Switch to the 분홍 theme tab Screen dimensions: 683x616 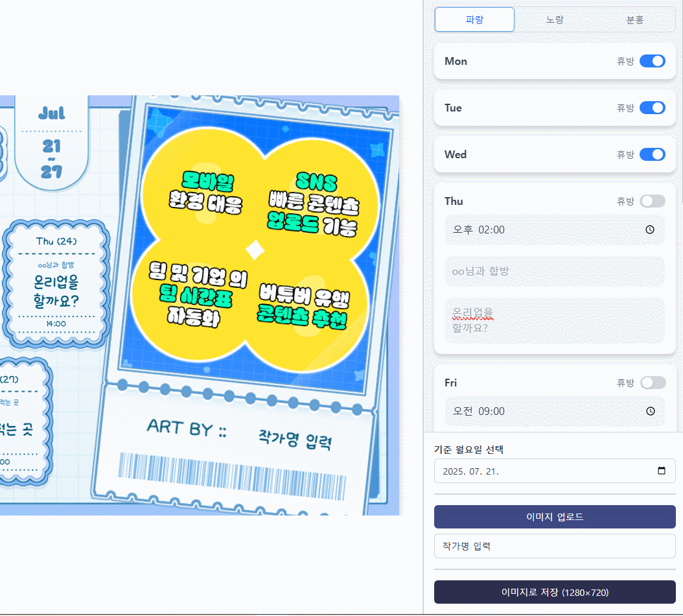(635, 19)
